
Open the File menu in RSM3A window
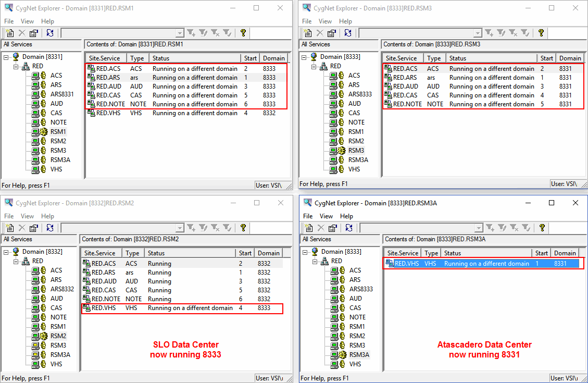(x=307, y=216)
